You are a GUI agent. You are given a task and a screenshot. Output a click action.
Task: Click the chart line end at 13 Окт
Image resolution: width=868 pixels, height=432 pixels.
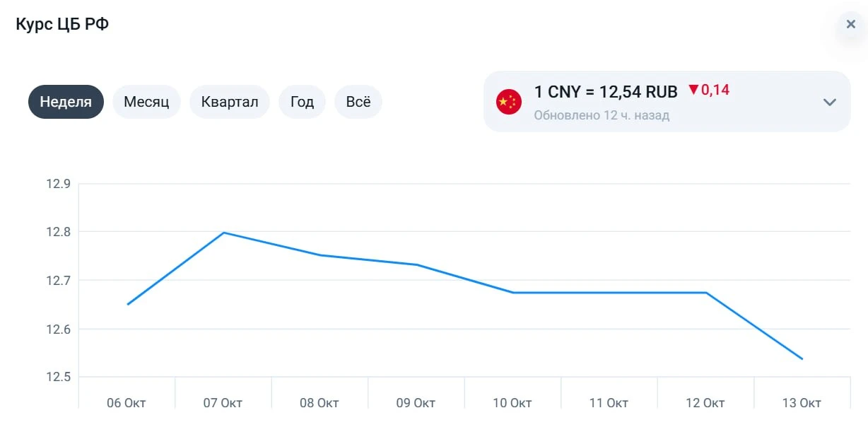(802, 358)
